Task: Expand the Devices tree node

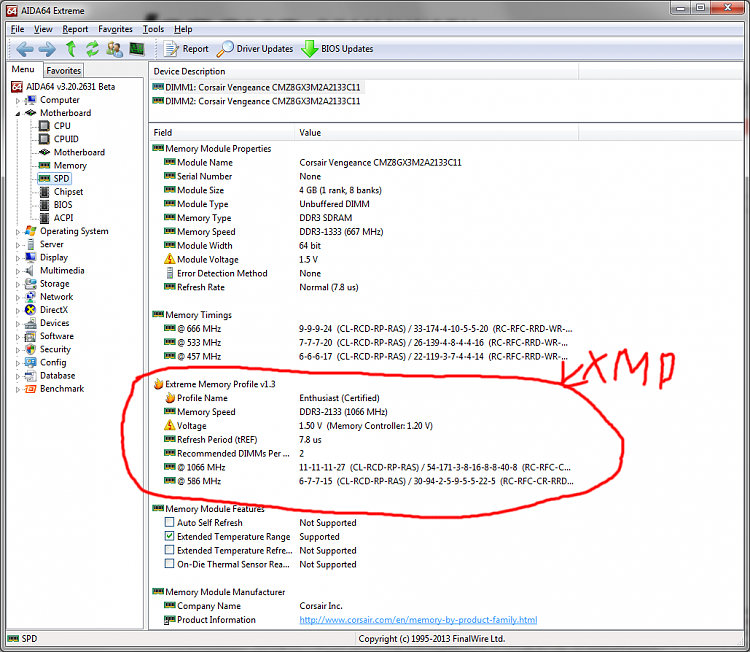Action: (18, 324)
